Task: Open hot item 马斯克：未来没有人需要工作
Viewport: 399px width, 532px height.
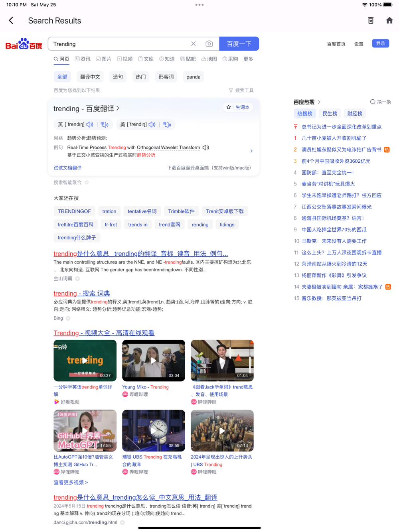Action: [334, 241]
